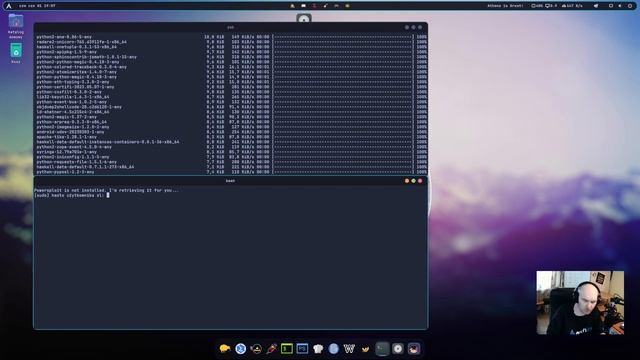Click the brush icon in top panel center
Viewport: 640px width, 360px height.
coord(325,6)
